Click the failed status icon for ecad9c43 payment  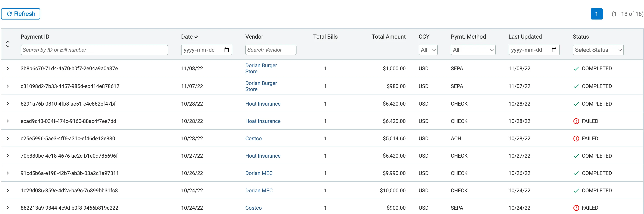[576, 121]
